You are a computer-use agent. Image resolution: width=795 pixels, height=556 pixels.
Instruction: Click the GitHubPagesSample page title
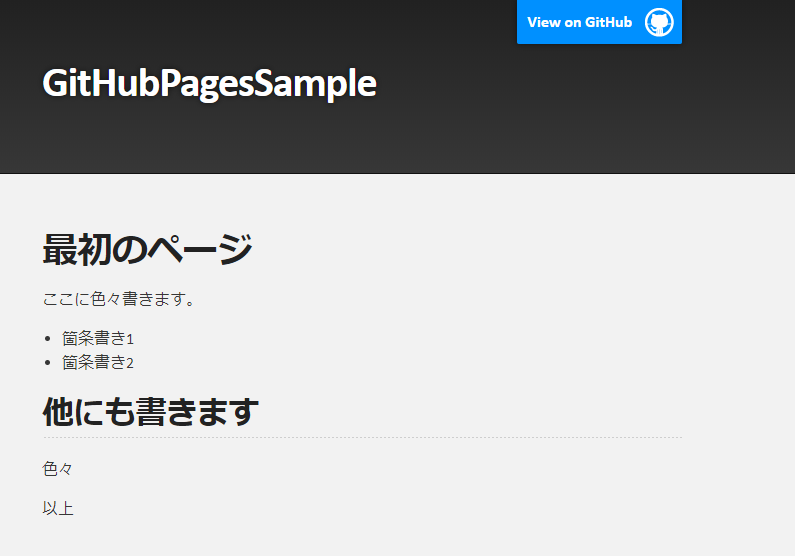pyautogui.click(x=209, y=83)
